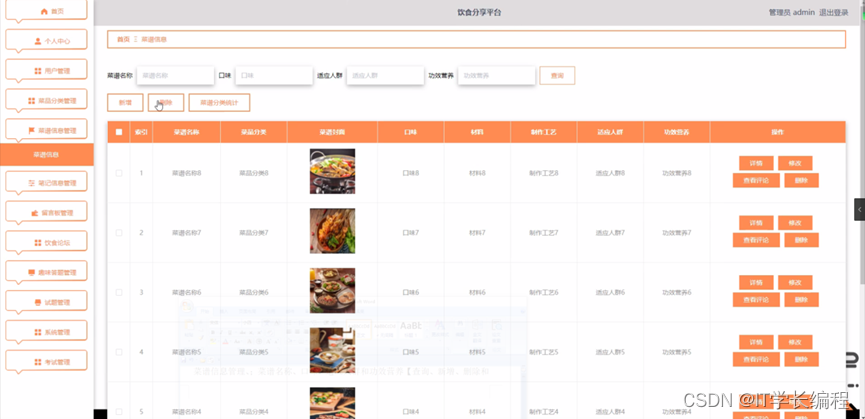Click 首页 in the breadcrumb

[123, 40]
